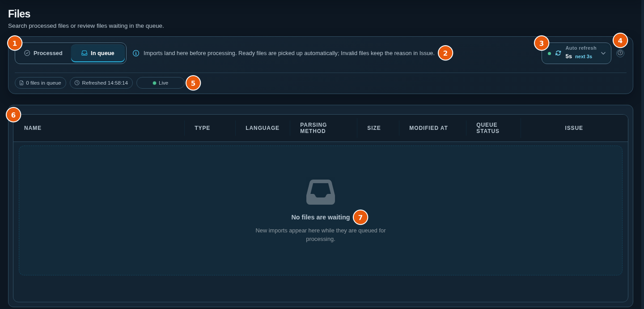
Task: Click the clock icon in the Refreshed chip
Action: click(x=77, y=83)
